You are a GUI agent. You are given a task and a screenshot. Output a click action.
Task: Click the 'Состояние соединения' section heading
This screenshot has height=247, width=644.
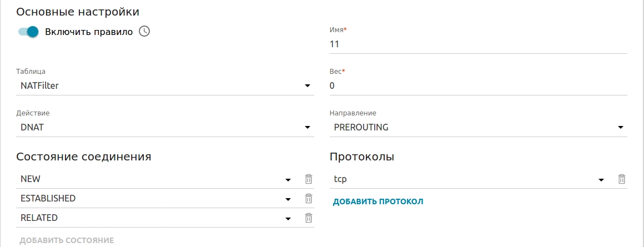84,157
